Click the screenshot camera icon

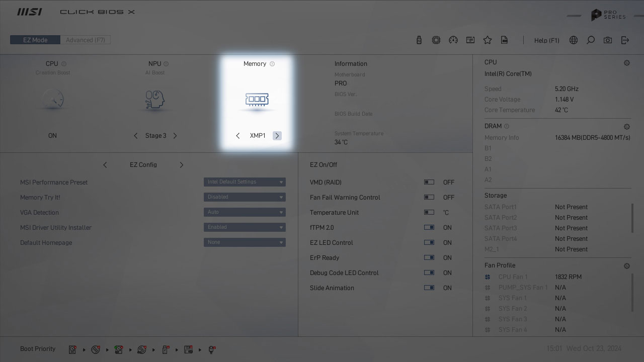coord(608,40)
